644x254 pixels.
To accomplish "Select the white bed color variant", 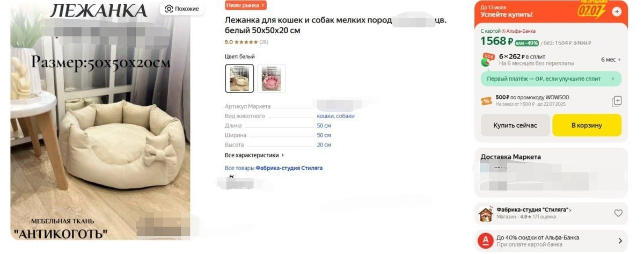I will [239, 78].
